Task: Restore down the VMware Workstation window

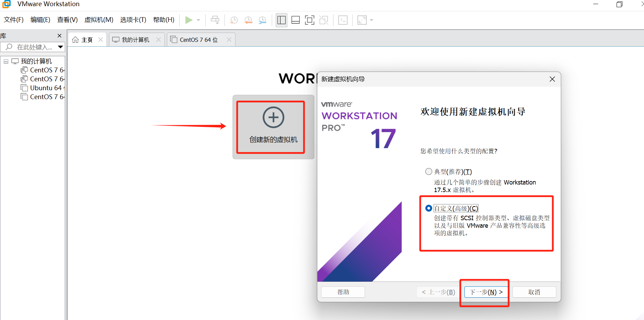Action: (619, 4)
